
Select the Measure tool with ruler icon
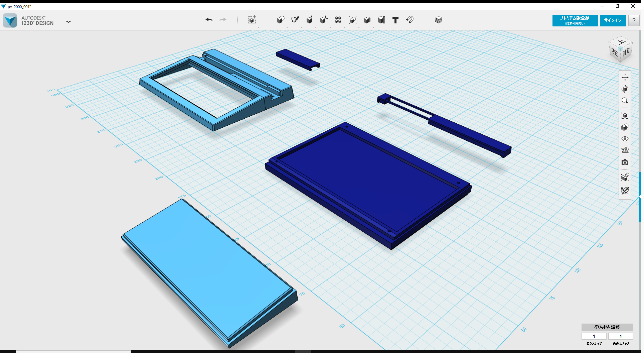point(381,20)
